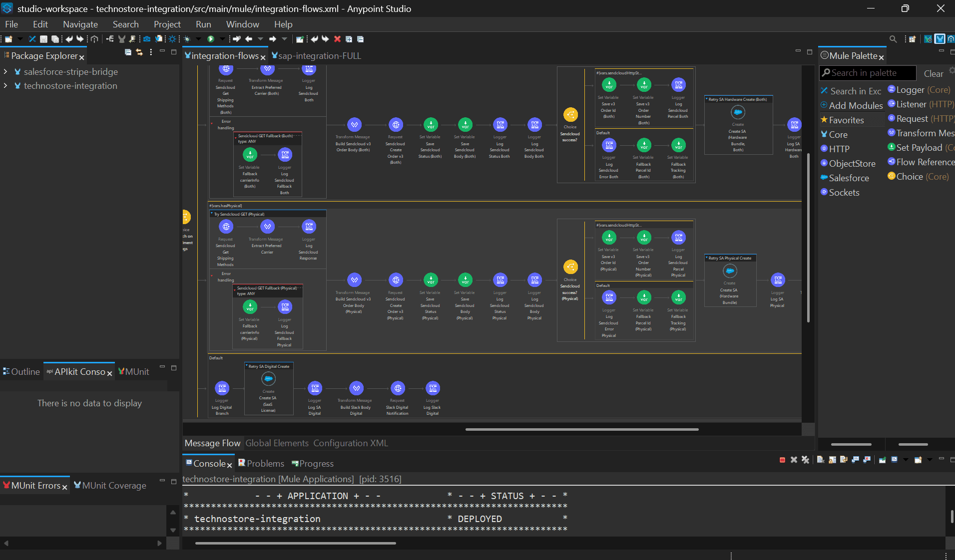Open Package Explorer view menu (three dots)
955x560 pixels.
pyautogui.click(x=151, y=52)
